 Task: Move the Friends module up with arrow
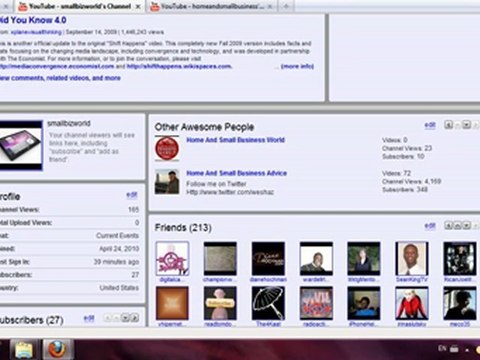pyautogui.click(x=458, y=226)
